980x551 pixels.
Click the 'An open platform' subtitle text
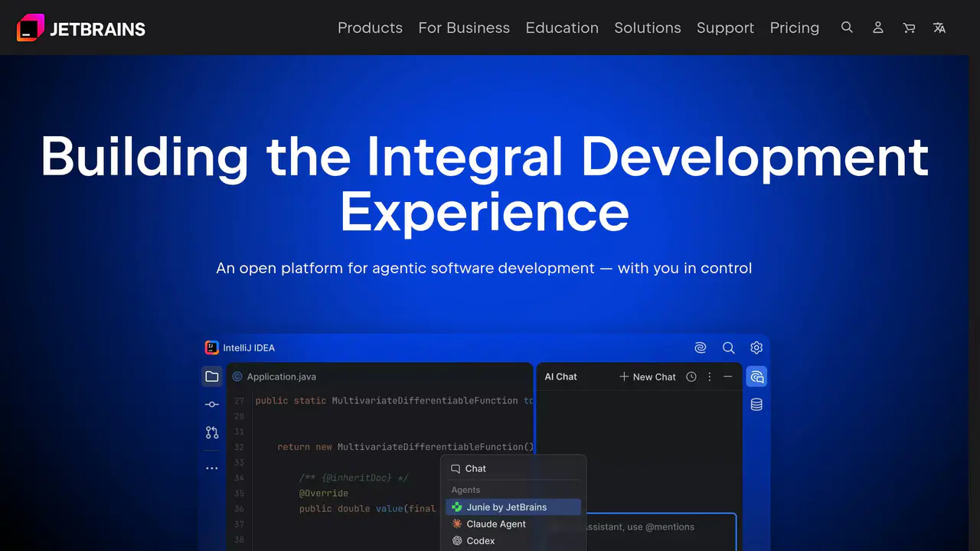click(484, 269)
